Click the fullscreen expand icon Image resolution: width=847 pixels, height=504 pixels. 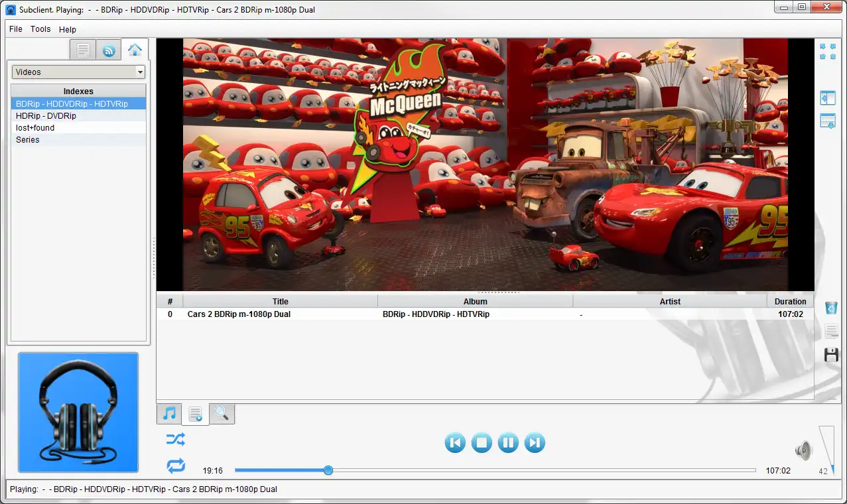click(x=828, y=52)
